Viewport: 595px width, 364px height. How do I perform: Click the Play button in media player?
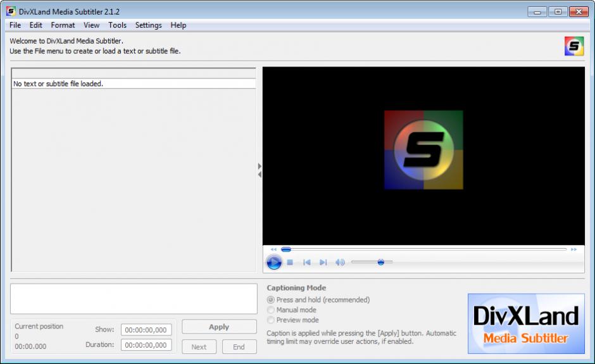point(274,262)
